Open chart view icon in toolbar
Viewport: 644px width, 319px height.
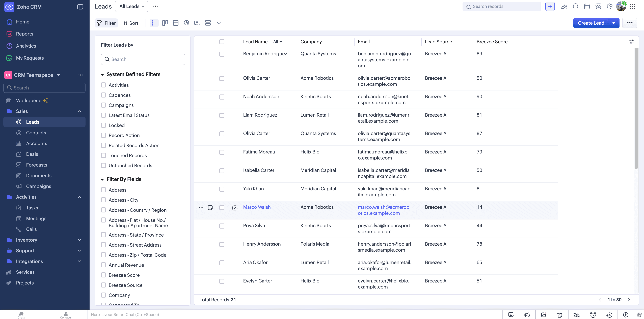(x=186, y=23)
